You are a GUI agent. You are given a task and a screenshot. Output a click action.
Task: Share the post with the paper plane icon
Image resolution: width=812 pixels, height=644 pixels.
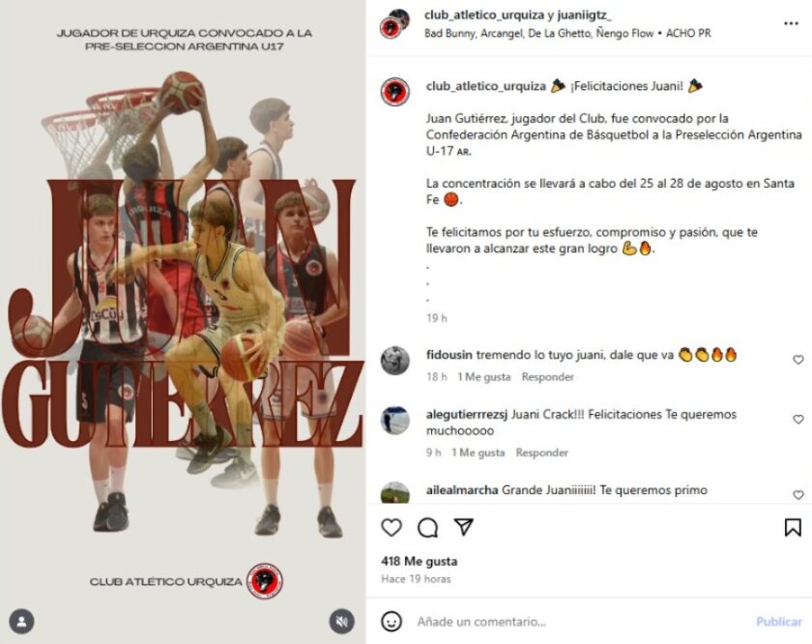464,527
